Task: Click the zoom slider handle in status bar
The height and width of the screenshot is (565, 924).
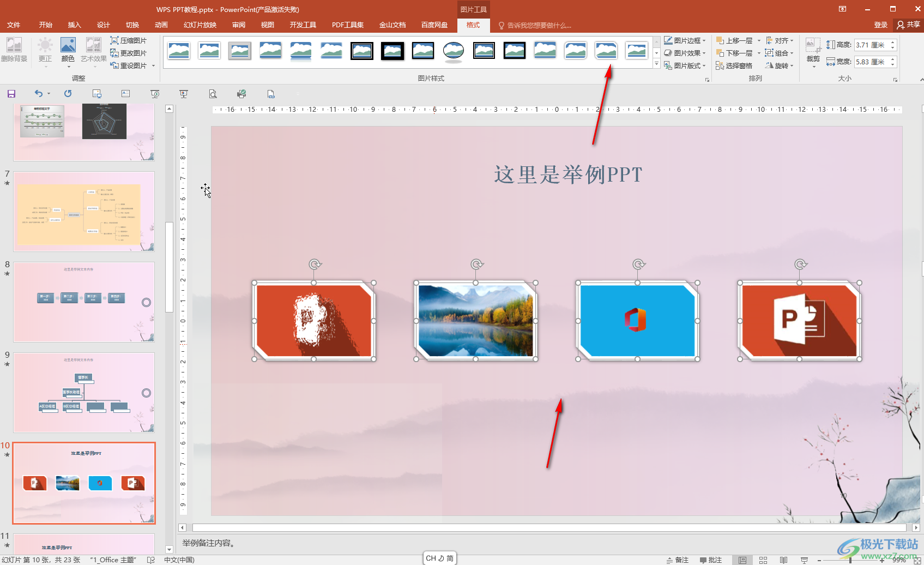Action: point(850,560)
